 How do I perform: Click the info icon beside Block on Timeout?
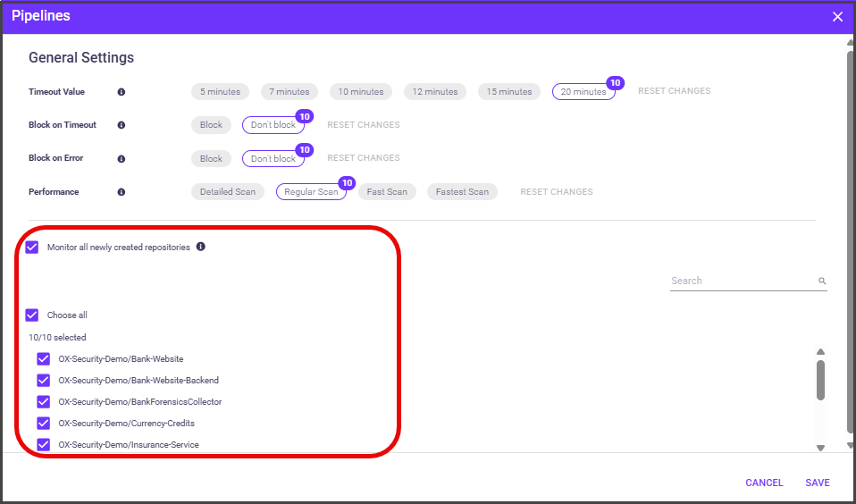[122, 125]
